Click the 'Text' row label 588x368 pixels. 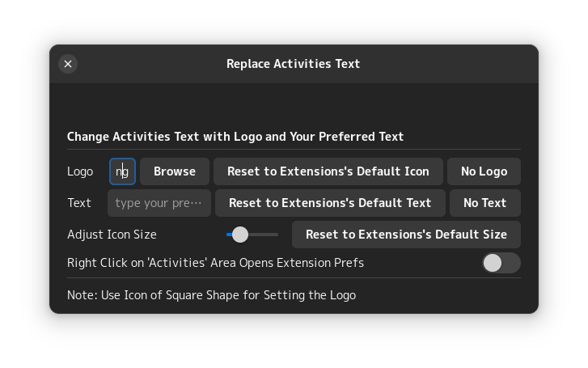point(79,203)
